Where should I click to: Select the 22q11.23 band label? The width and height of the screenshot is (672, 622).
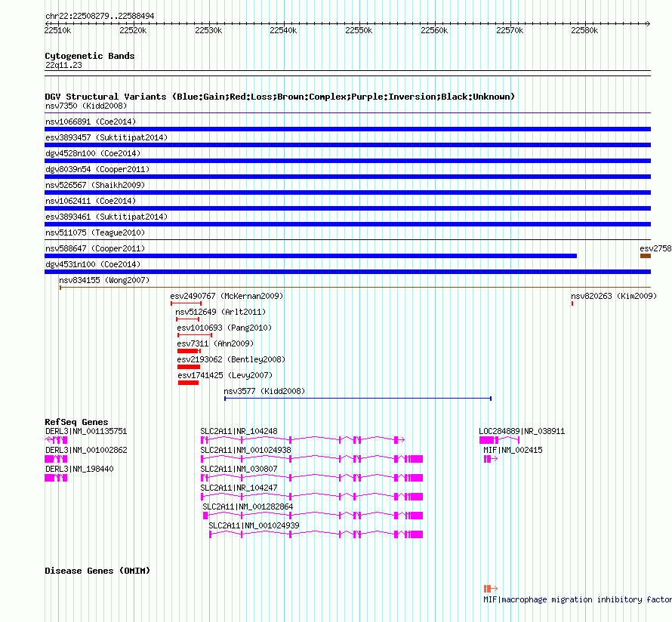pos(63,65)
